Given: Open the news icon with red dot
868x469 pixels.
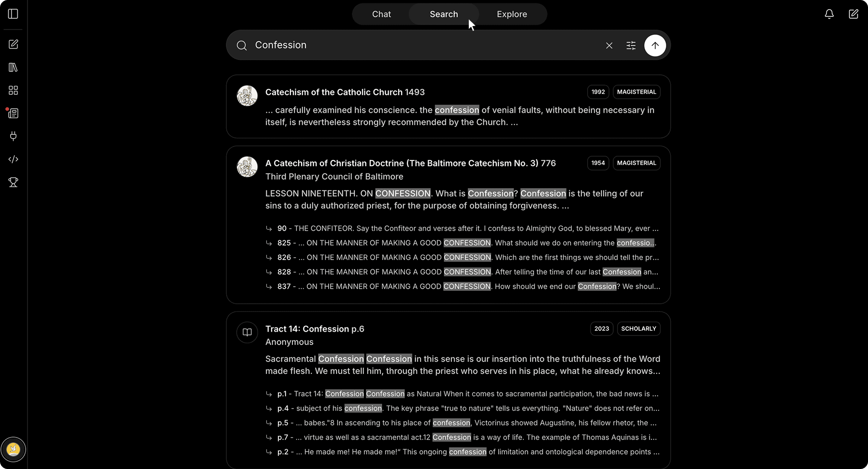Looking at the screenshot, I should [x=13, y=113].
